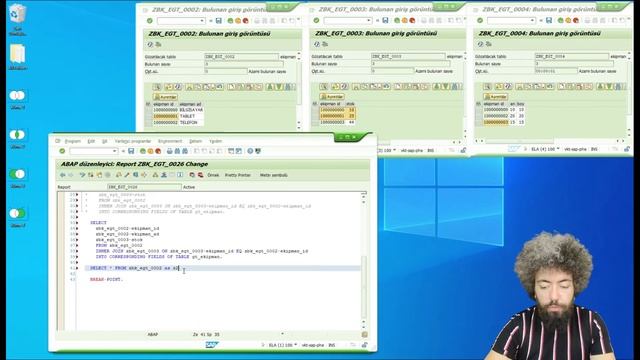
Task: Click the yellow Exit icon in ABAP editor toolbar
Action: tap(150, 151)
